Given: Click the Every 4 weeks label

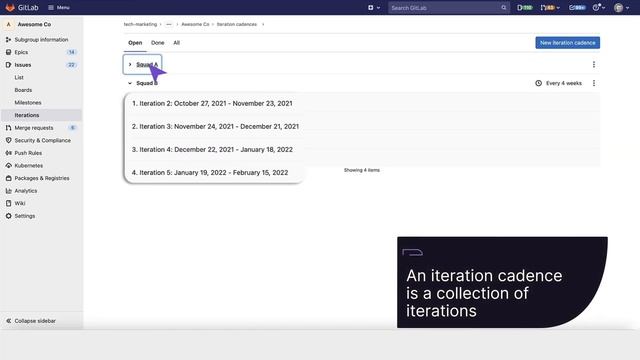Looking at the screenshot, I should [564, 83].
